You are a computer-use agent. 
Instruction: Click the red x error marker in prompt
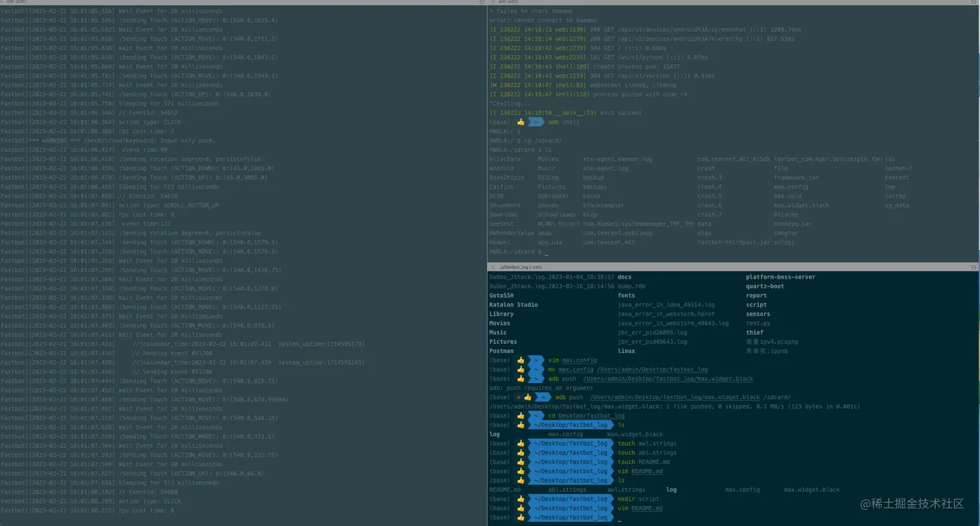[519, 397]
